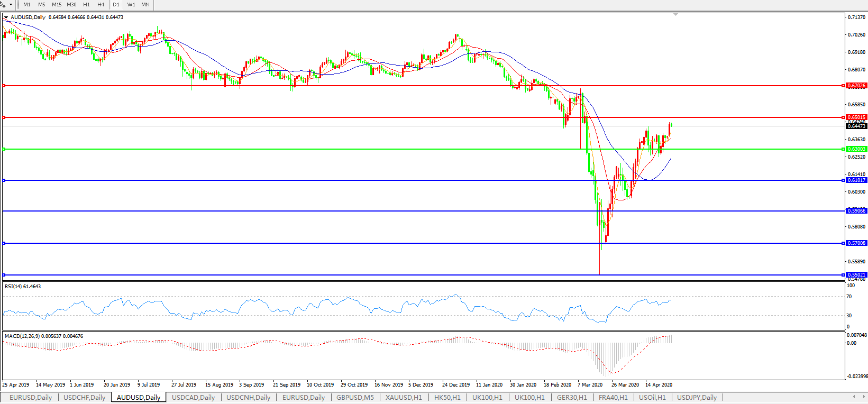Open dropdown arrow beside the toolbar tool icon

(11, 5)
